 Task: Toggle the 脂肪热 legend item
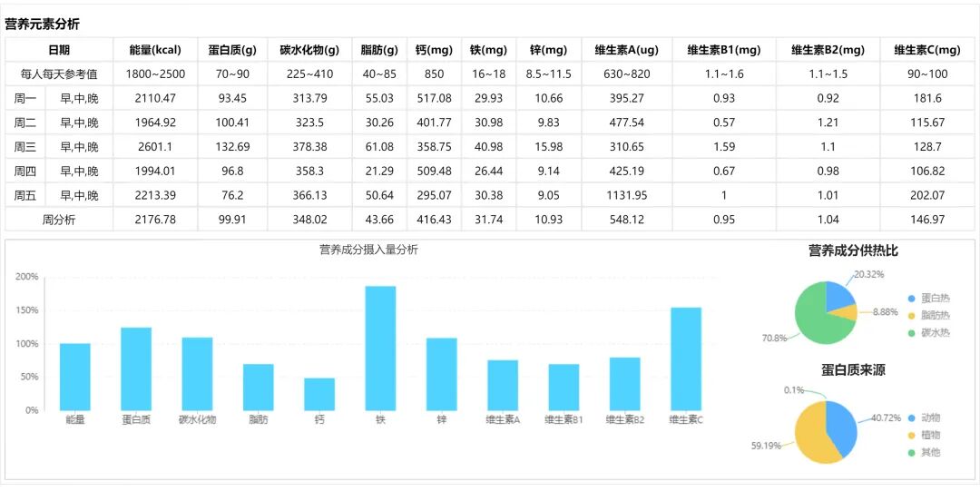click(929, 316)
